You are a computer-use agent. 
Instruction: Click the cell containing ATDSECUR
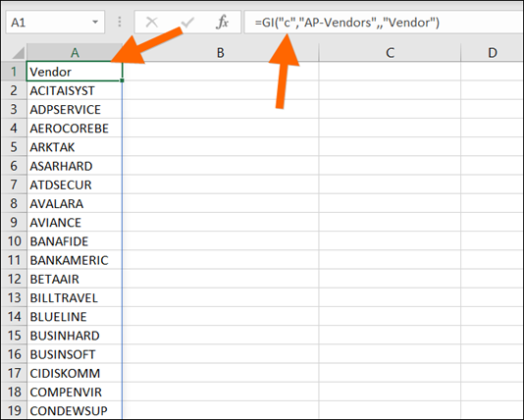click(75, 184)
